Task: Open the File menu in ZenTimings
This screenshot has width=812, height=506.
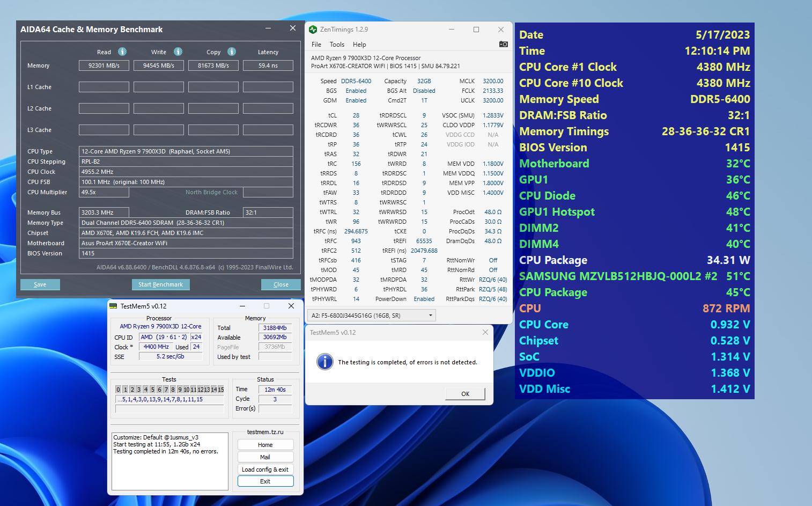Action: pyautogui.click(x=316, y=45)
